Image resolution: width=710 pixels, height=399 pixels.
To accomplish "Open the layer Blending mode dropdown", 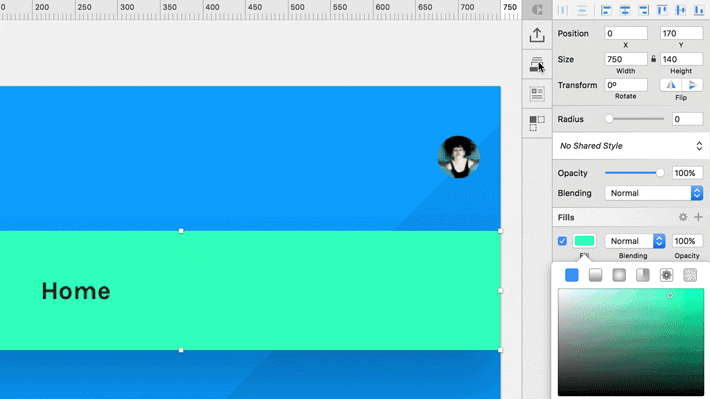I will (654, 193).
